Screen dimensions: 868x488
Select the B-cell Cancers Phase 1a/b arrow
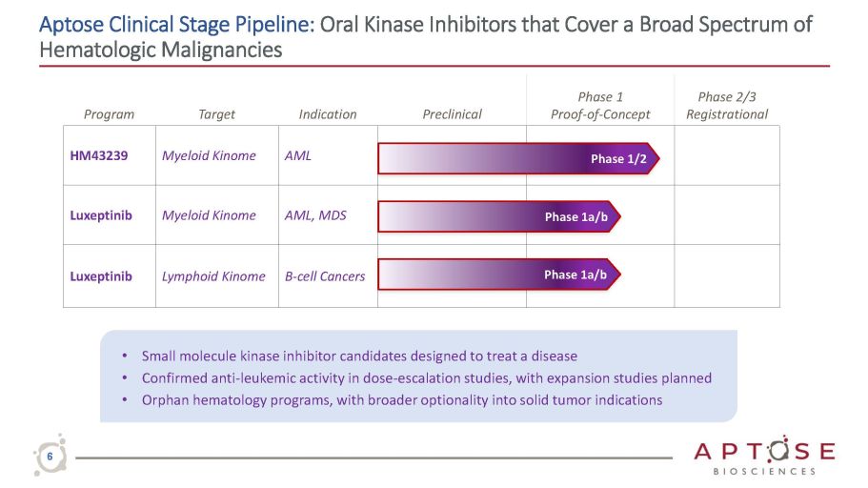click(x=498, y=274)
